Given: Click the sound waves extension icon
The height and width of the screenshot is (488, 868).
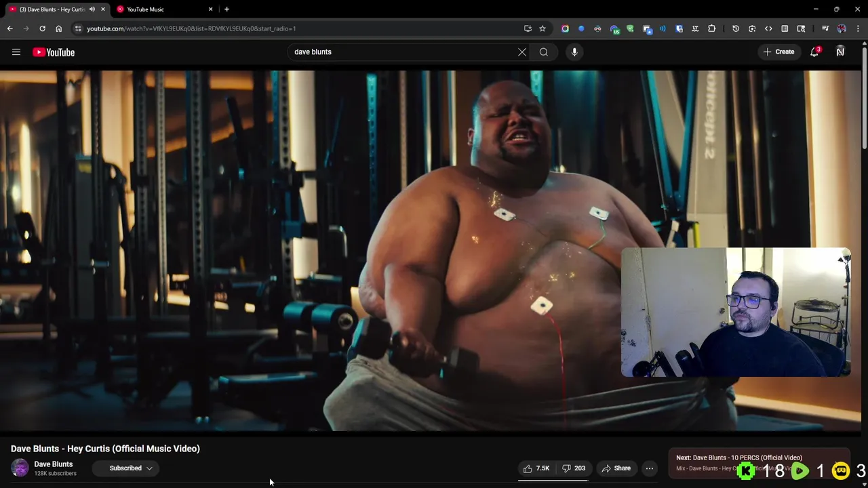Looking at the screenshot, I should pyautogui.click(x=663, y=28).
